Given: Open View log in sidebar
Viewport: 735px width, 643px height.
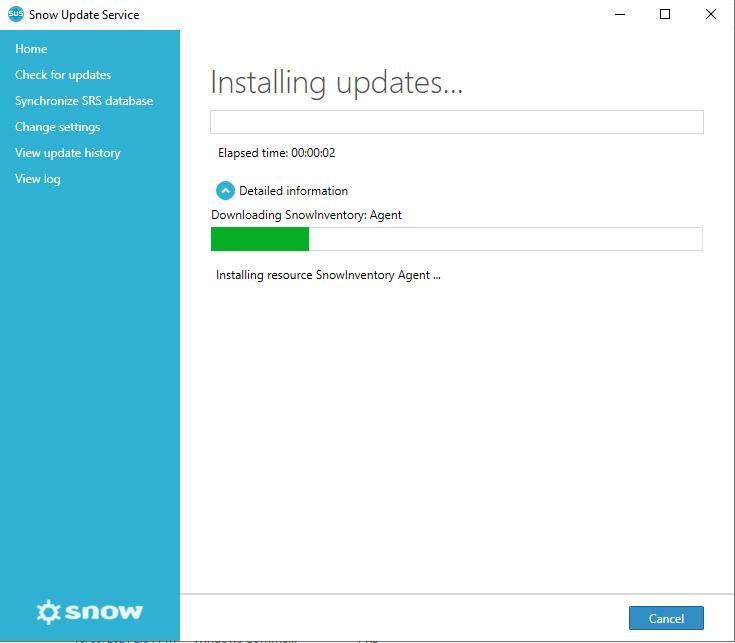Looking at the screenshot, I should (38, 179).
